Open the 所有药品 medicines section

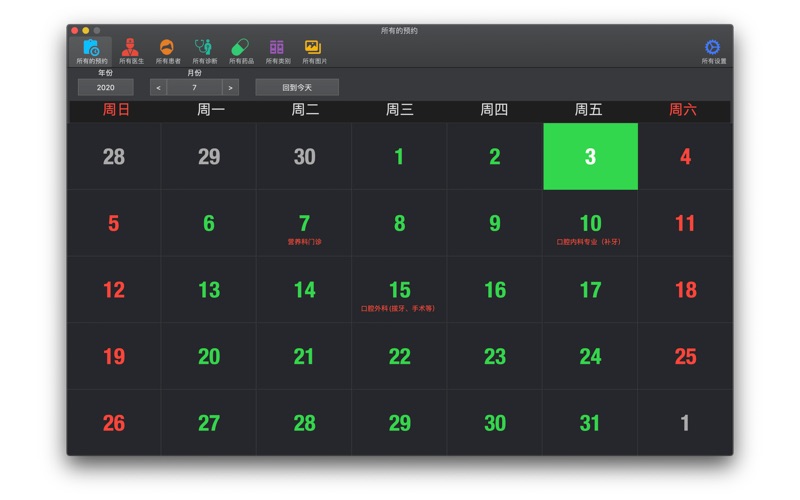[x=241, y=51]
